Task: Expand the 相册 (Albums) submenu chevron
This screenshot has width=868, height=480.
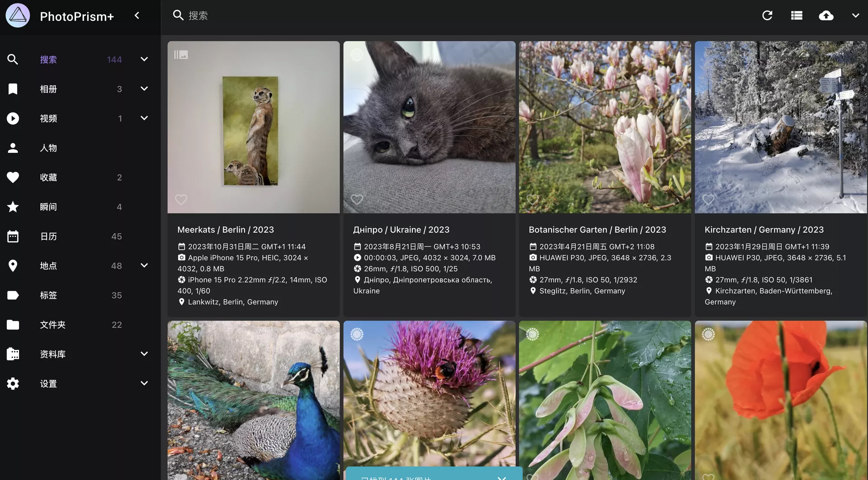Action: 144,89
